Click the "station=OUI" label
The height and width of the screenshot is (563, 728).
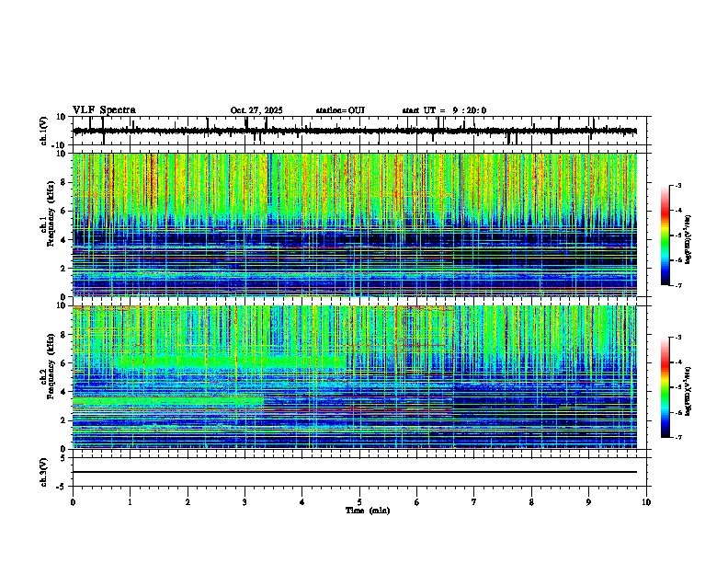(340, 110)
